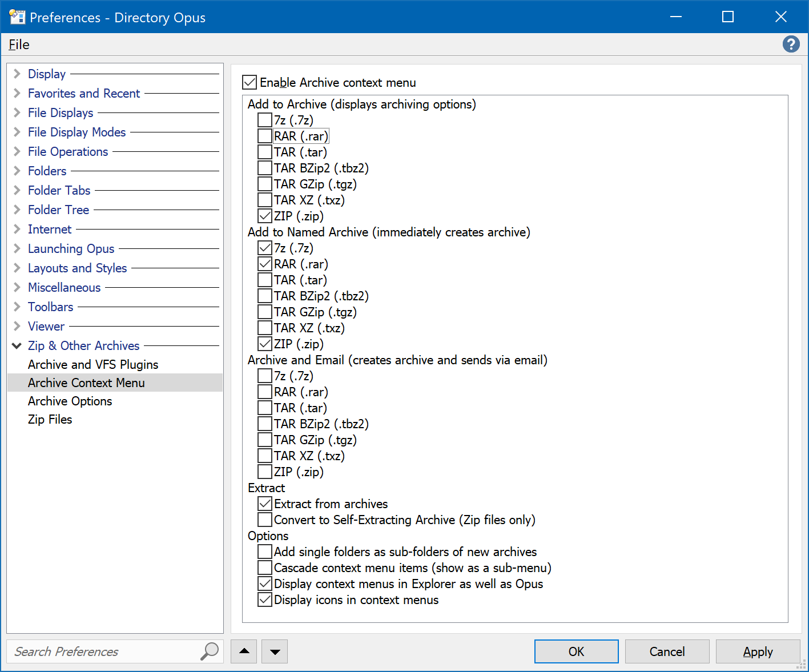The width and height of the screenshot is (809, 672).
Task: Expand the File Displays category
Action: 17,112
